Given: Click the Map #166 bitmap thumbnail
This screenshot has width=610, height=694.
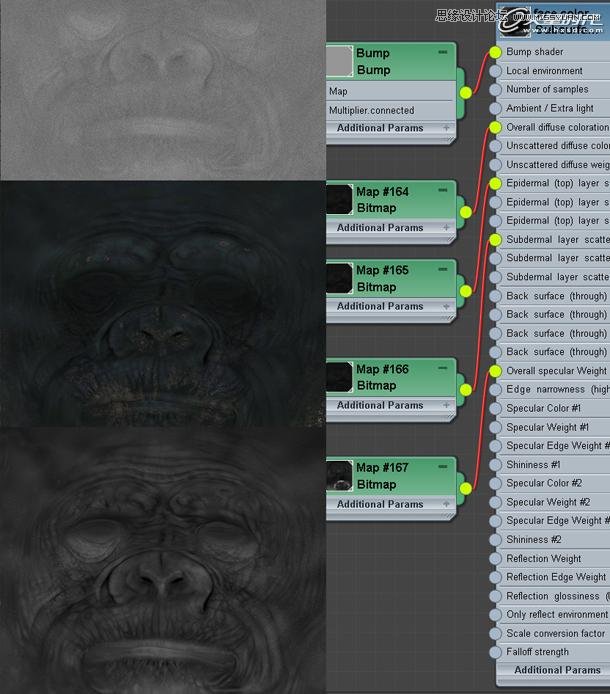Looking at the screenshot, I should 340,377.
